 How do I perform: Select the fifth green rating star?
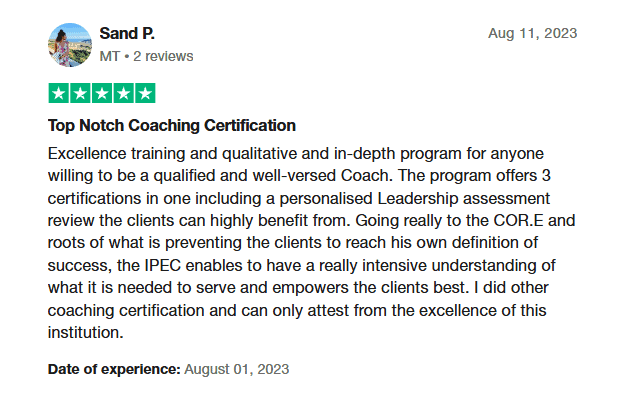[145, 93]
